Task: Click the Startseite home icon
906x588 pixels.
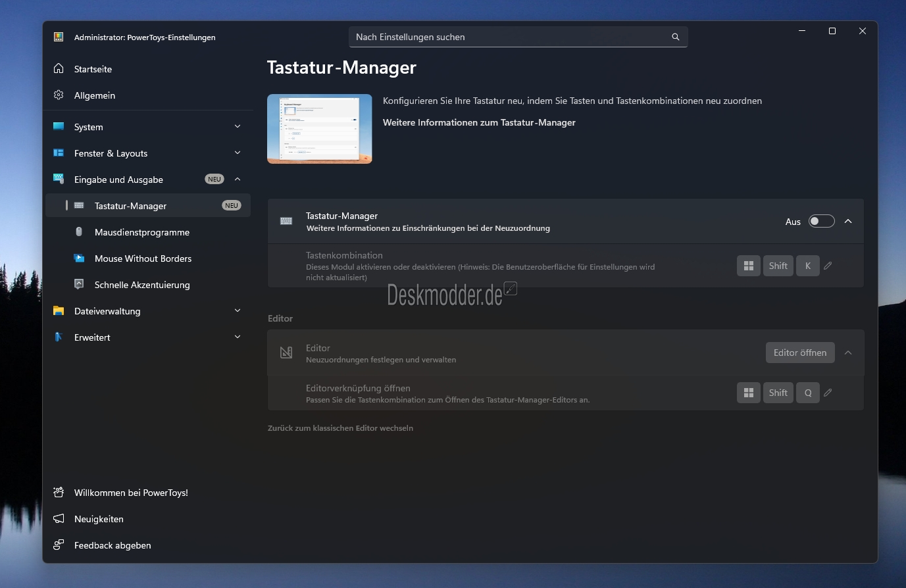Action: tap(59, 69)
